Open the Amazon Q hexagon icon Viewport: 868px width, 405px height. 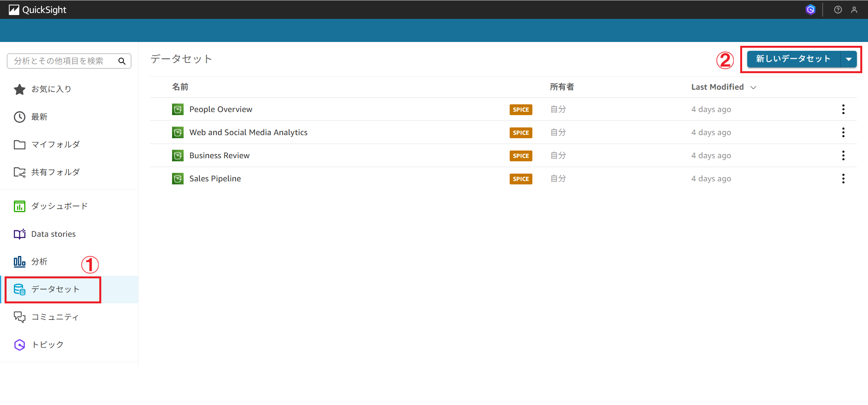pyautogui.click(x=810, y=10)
